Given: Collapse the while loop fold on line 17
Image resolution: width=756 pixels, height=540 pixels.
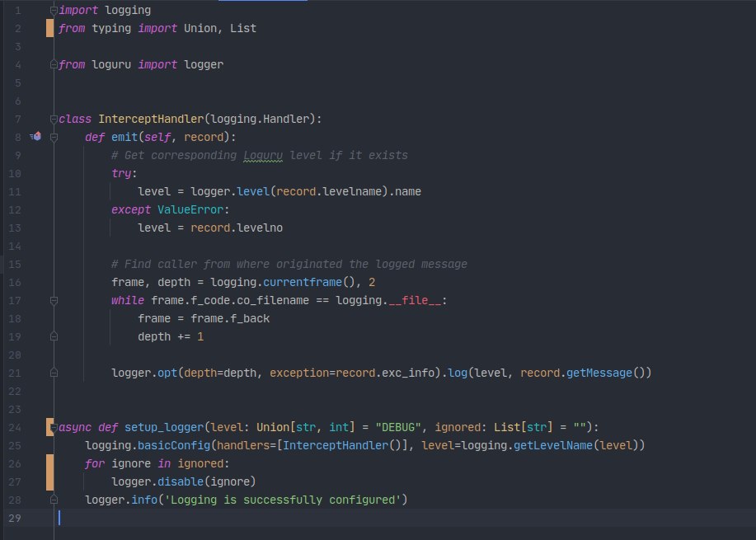Looking at the screenshot, I should pyautogui.click(x=54, y=301).
